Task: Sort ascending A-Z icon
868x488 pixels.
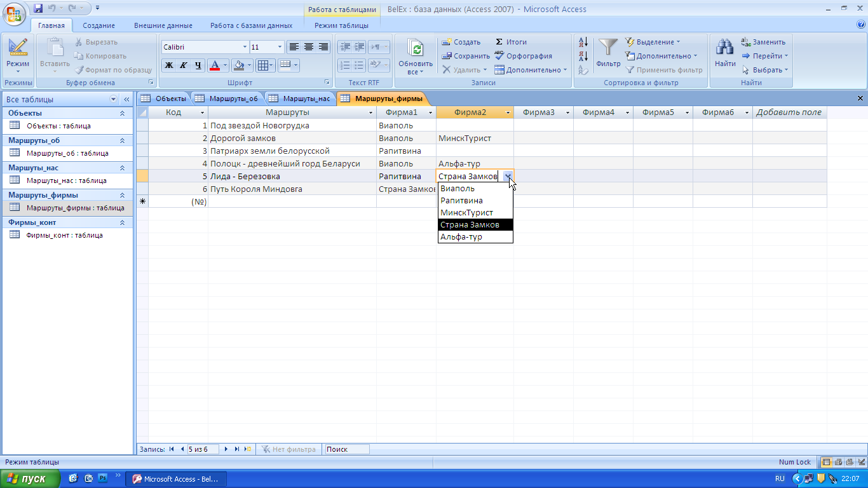Action: (x=583, y=42)
